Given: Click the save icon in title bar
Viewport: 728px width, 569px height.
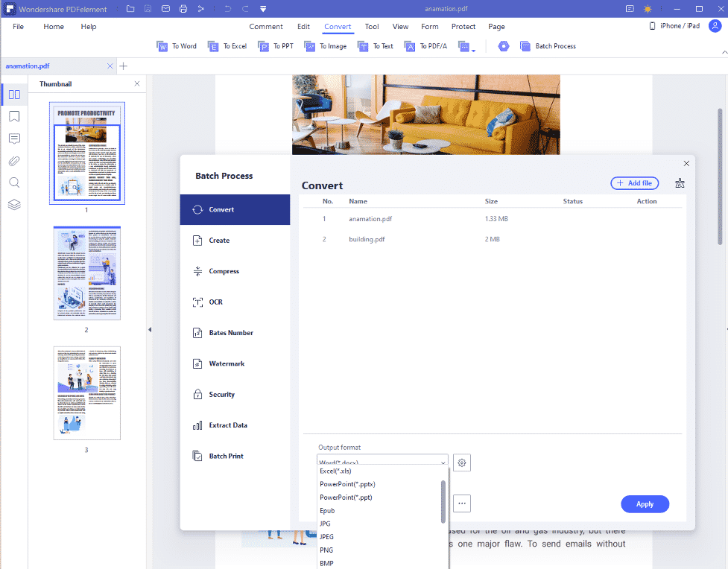Looking at the screenshot, I should pos(148,9).
